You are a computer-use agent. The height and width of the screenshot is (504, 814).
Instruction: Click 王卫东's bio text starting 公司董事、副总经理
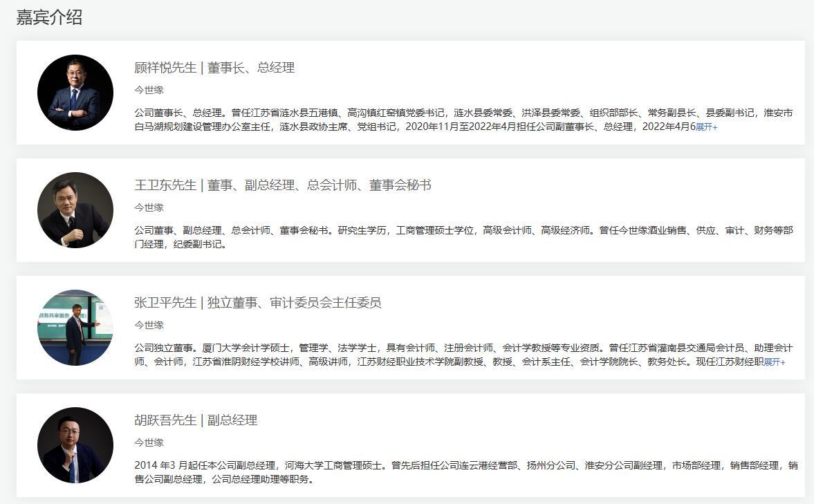463,237
